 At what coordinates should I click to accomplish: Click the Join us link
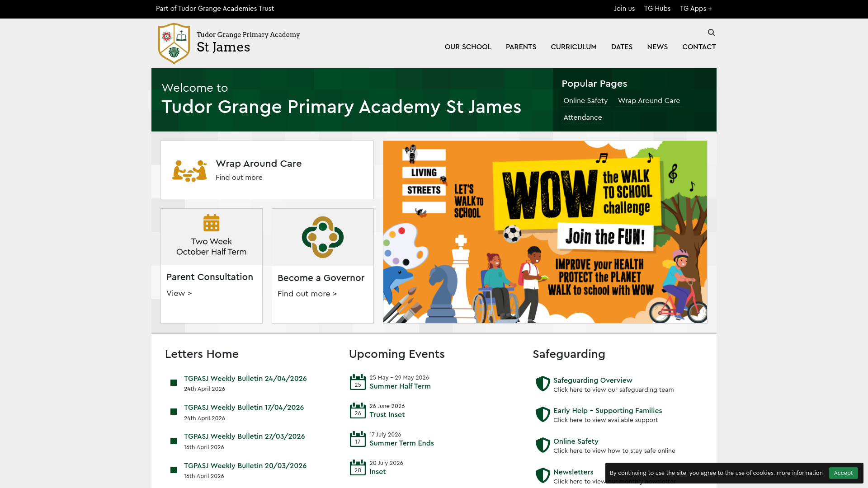(624, 9)
